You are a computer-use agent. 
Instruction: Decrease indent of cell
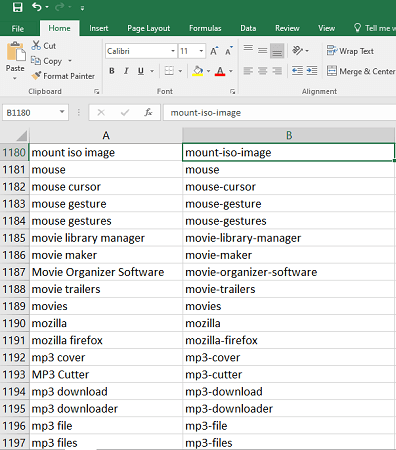coord(297,71)
